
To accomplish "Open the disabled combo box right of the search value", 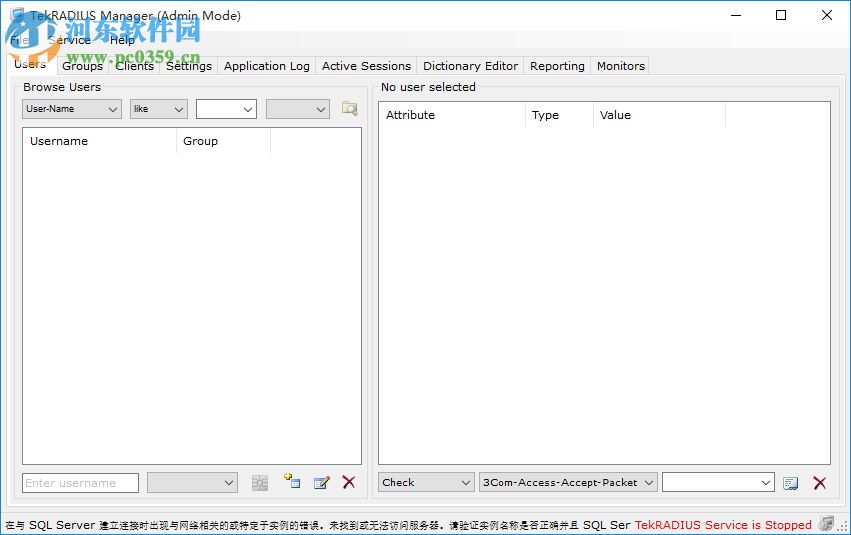I will 298,109.
